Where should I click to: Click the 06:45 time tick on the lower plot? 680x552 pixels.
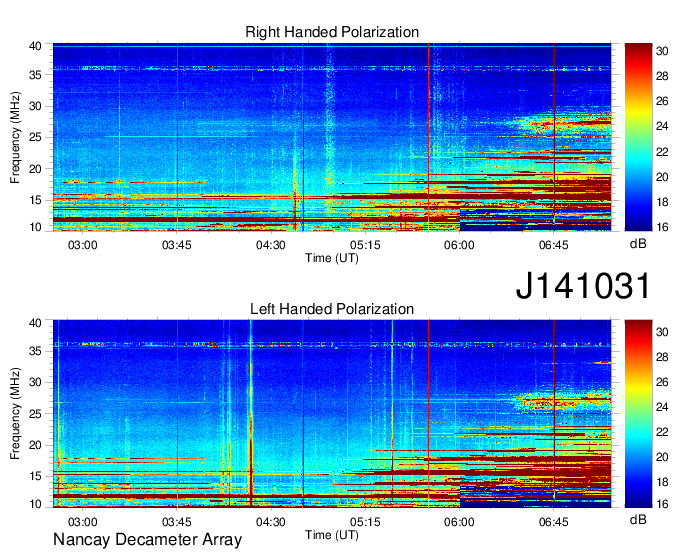553,522
